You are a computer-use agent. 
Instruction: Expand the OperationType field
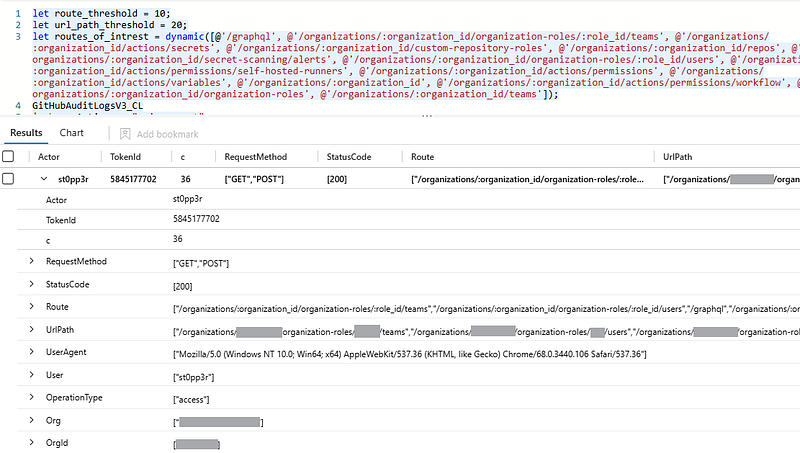pyautogui.click(x=32, y=397)
